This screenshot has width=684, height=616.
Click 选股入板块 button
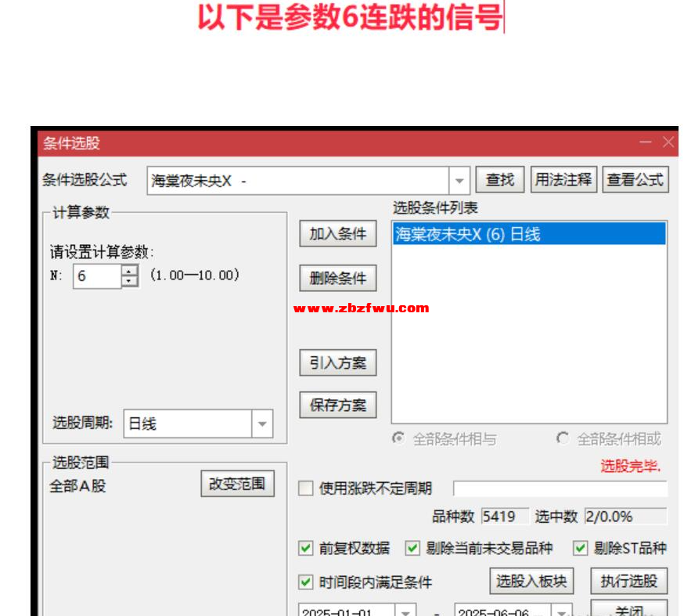point(531,581)
